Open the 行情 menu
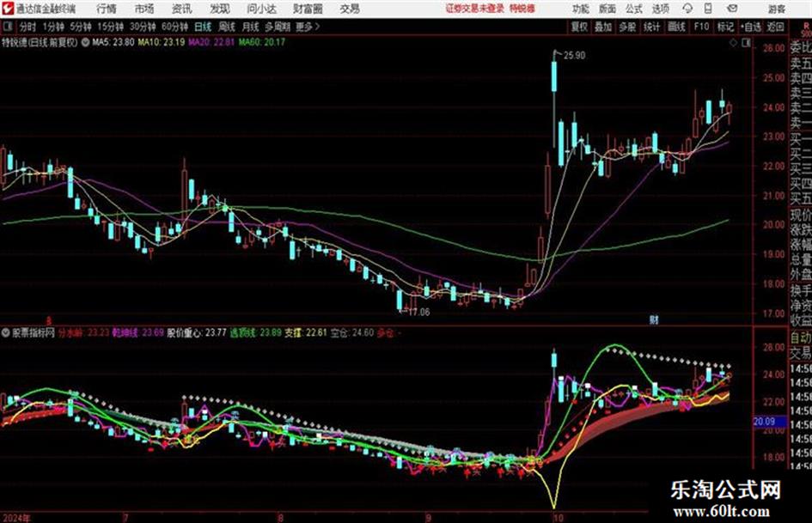Screen dimensions: 812x523 pos(107,9)
